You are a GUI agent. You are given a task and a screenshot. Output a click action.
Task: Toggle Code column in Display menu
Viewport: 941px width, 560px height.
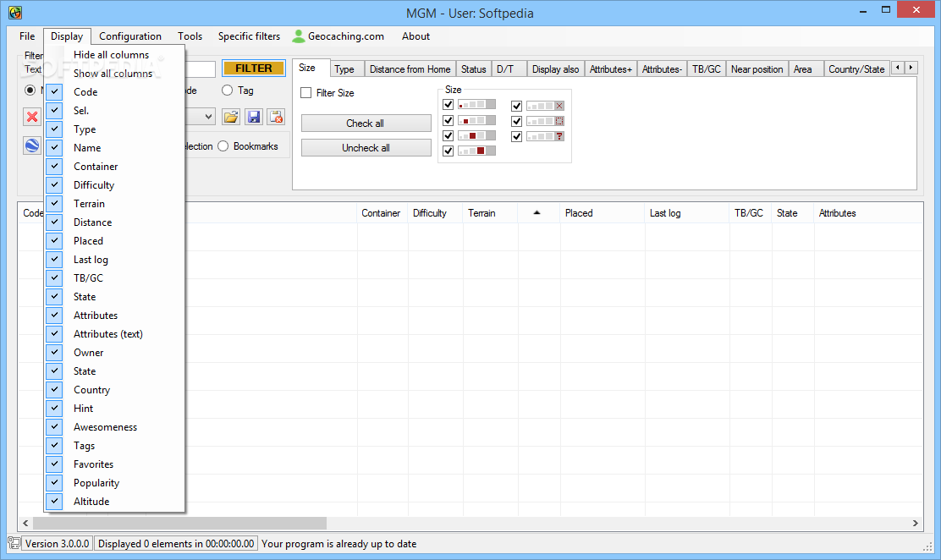point(114,92)
